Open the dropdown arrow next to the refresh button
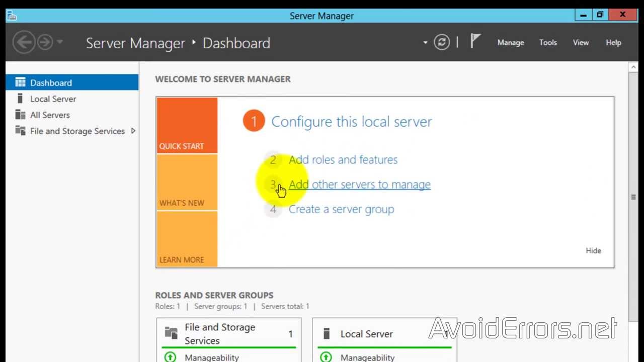Image resolution: width=644 pixels, height=362 pixels. [x=425, y=42]
